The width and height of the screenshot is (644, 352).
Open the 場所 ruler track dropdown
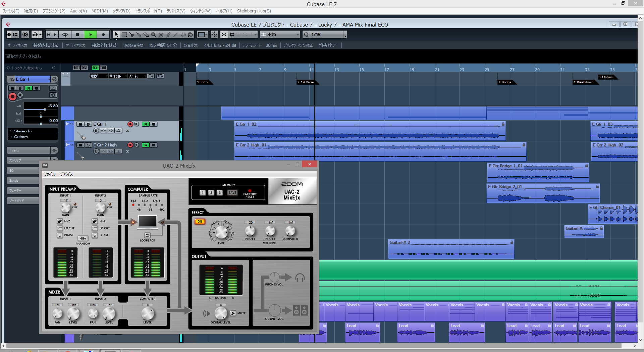99,76
